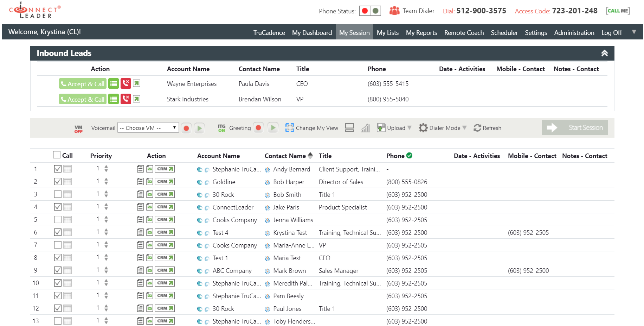Click the signal bars chart icon

pos(365,128)
